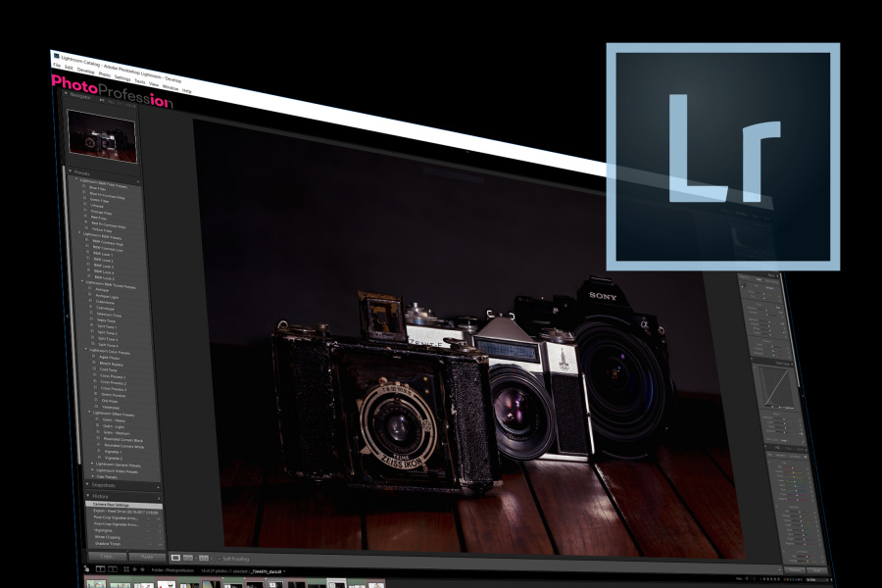The image size is (882, 588).
Task: Add a snapshot with the plus icon
Action: coord(158,487)
